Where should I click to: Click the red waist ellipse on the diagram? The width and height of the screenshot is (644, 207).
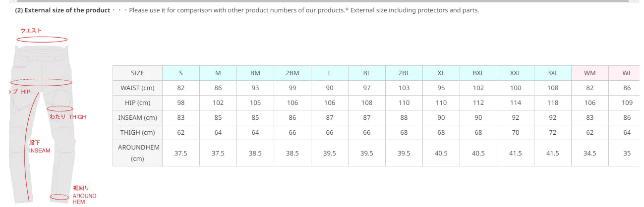point(42,39)
